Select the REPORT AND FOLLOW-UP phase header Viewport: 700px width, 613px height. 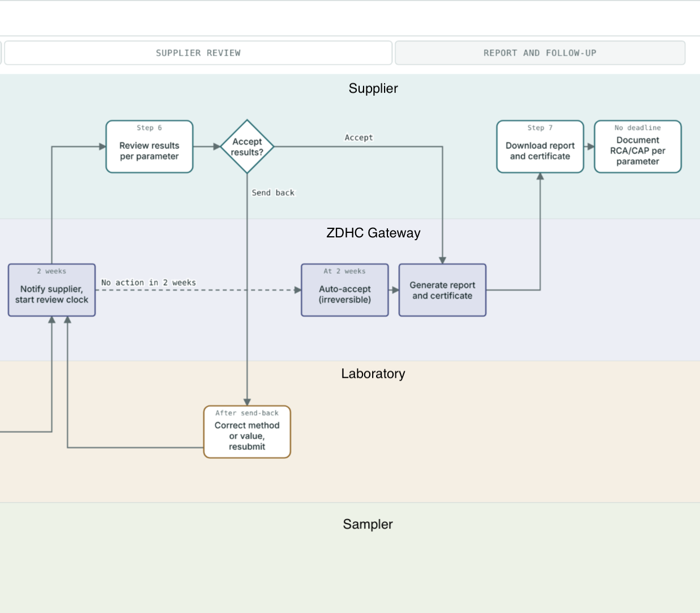point(540,53)
